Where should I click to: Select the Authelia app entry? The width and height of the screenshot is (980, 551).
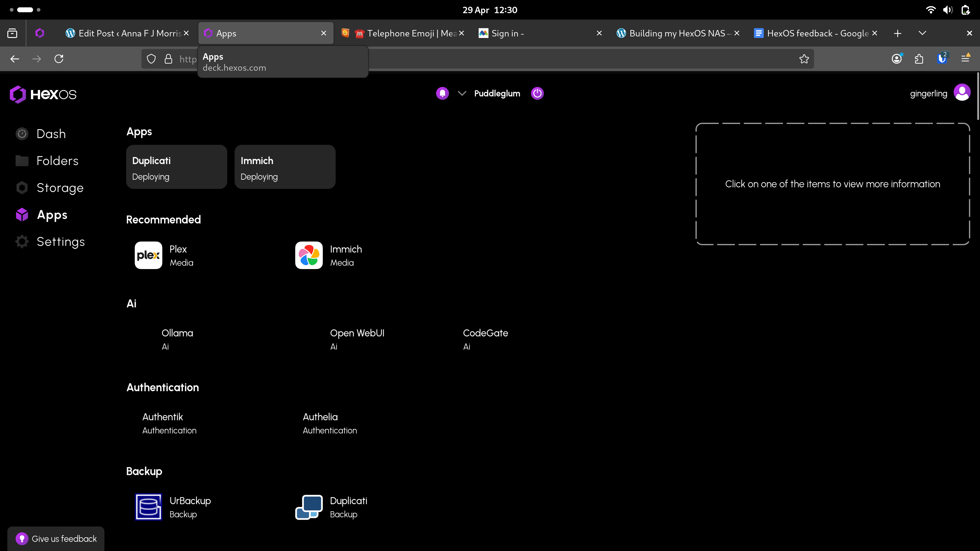pos(330,423)
